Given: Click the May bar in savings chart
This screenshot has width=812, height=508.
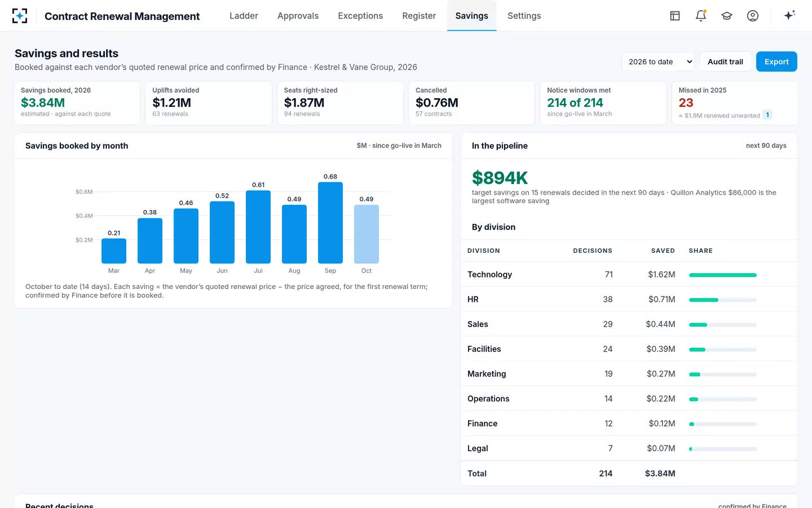Looking at the screenshot, I should coord(186,236).
